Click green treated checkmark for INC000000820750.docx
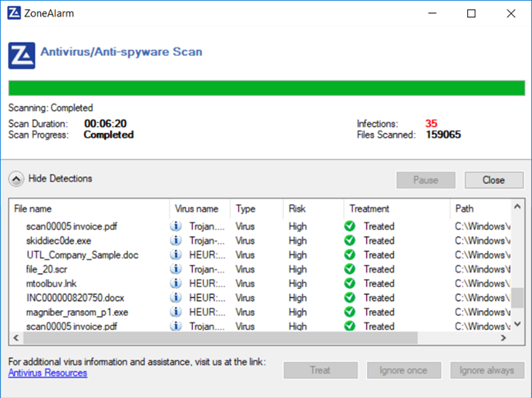Screen dimensions: 532x398 click(350, 297)
